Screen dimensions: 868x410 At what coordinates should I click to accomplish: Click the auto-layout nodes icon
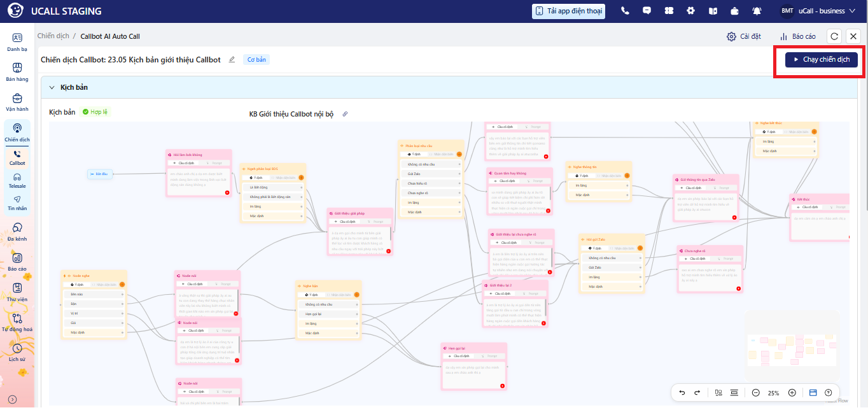tap(718, 393)
